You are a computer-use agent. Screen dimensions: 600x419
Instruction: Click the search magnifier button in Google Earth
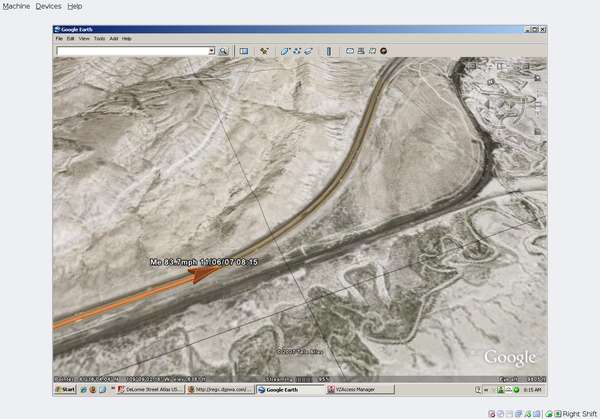pyautogui.click(x=223, y=51)
